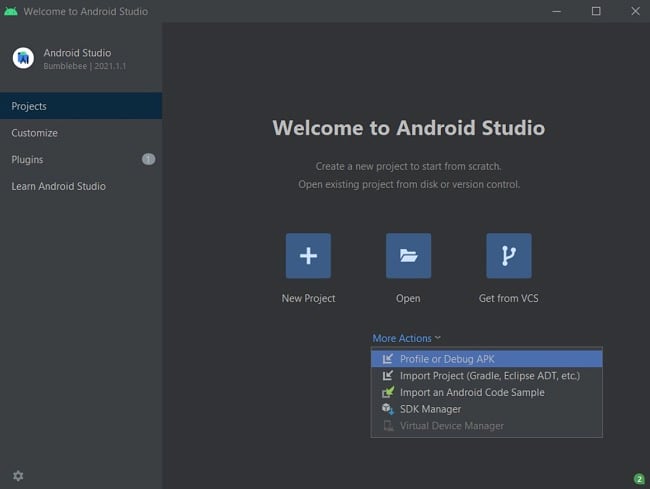Click the Android robot icon in title bar
This screenshot has height=489, width=650.
11,11
